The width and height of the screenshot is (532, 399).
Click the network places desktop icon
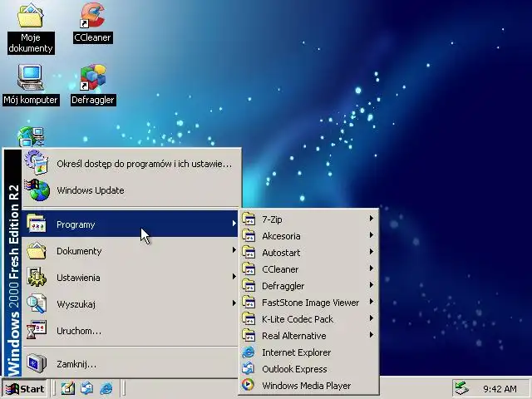click(x=31, y=136)
